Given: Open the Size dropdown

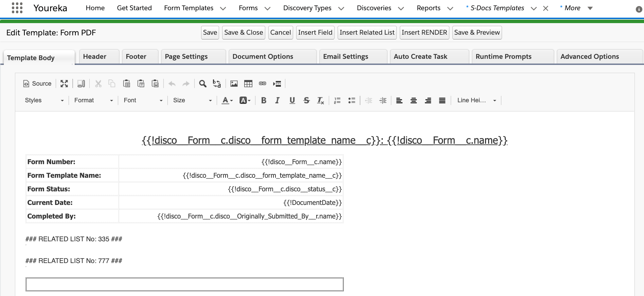Looking at the screenshot, I should (x=192, y=100).
